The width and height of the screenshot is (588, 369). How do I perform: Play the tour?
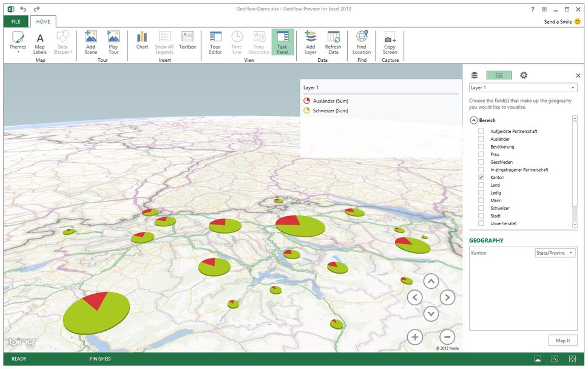113,41
